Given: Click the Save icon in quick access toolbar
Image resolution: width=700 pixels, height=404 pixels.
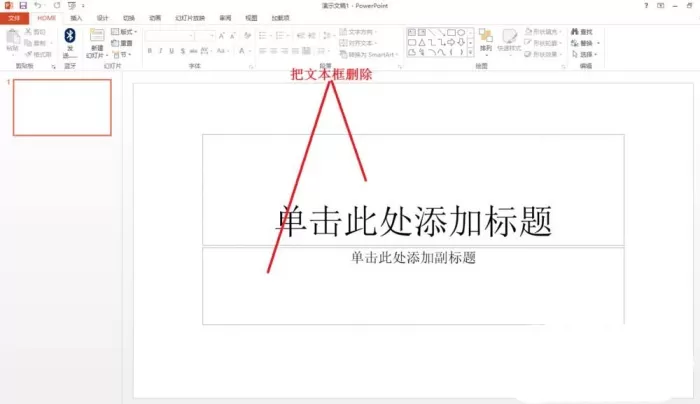Looking at the screenshot, I should coord(23,5).
